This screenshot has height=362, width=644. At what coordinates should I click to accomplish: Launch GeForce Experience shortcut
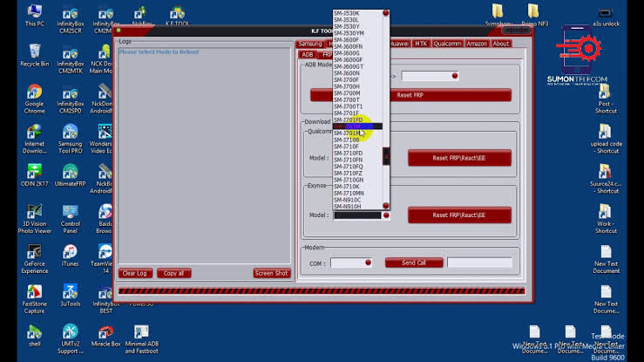35,259
